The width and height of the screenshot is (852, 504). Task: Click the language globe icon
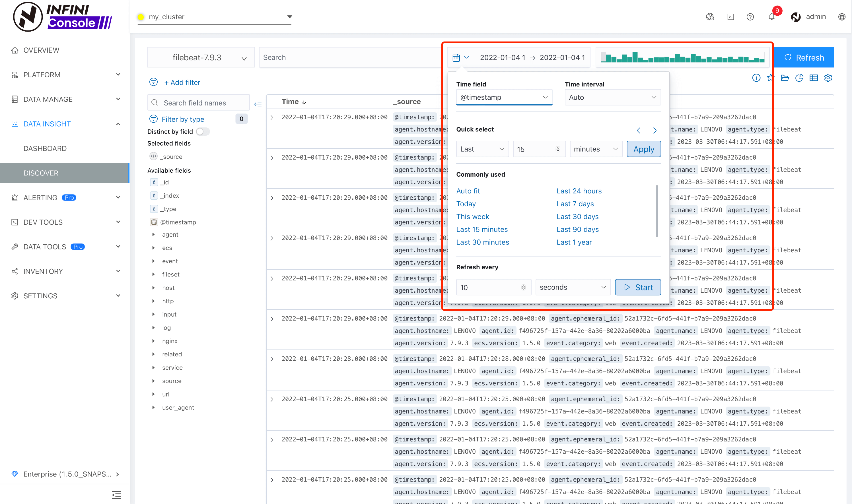pos(841,17)
